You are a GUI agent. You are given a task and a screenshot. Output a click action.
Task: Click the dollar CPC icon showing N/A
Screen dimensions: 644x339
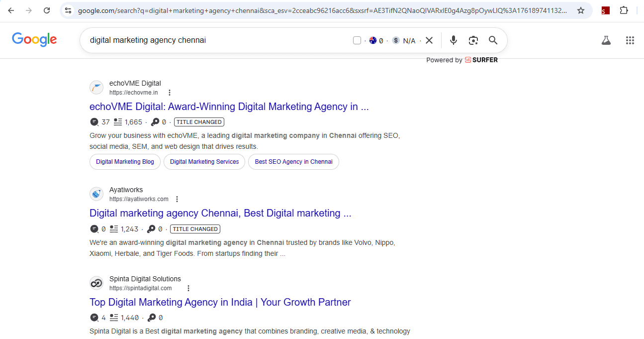point(396,40)
